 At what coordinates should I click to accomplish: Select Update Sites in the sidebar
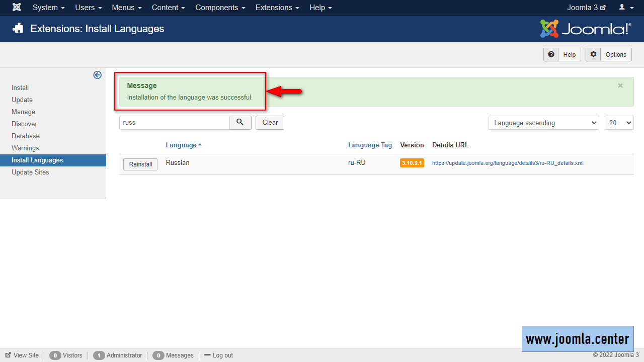click(x=30, y=172)
